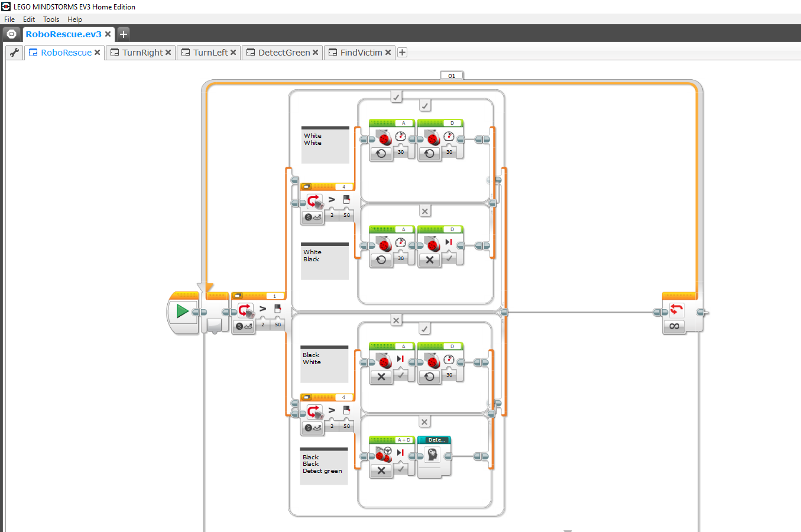Click color sensor icon on port 4 switch below Black White note

(314, 412)
